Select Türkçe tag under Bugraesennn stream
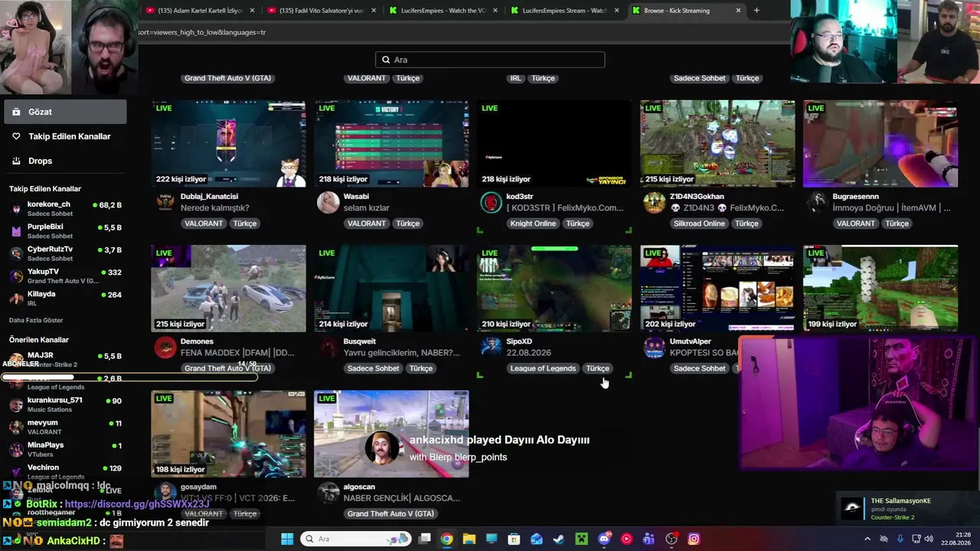The width and height of the screenshot is (980, 551). [x=897, y=223]
